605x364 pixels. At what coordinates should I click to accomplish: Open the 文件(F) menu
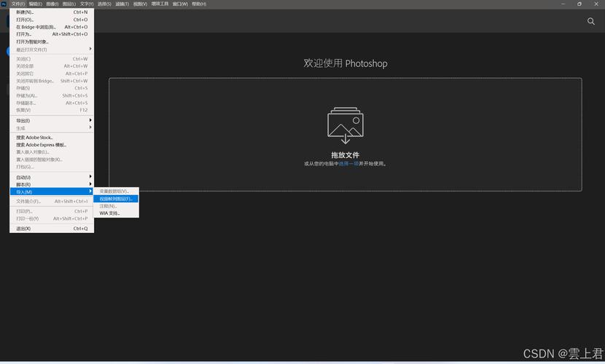click(18, 4)
